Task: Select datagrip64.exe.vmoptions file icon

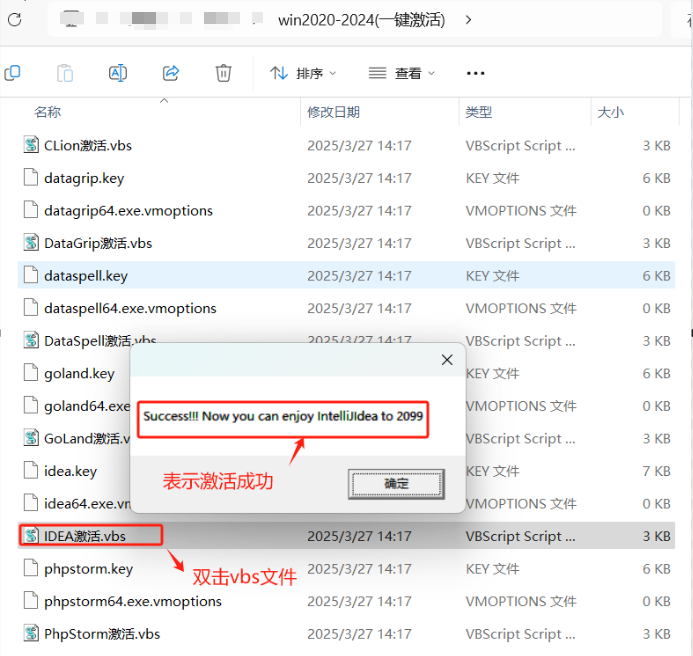Action: [31, 210]
